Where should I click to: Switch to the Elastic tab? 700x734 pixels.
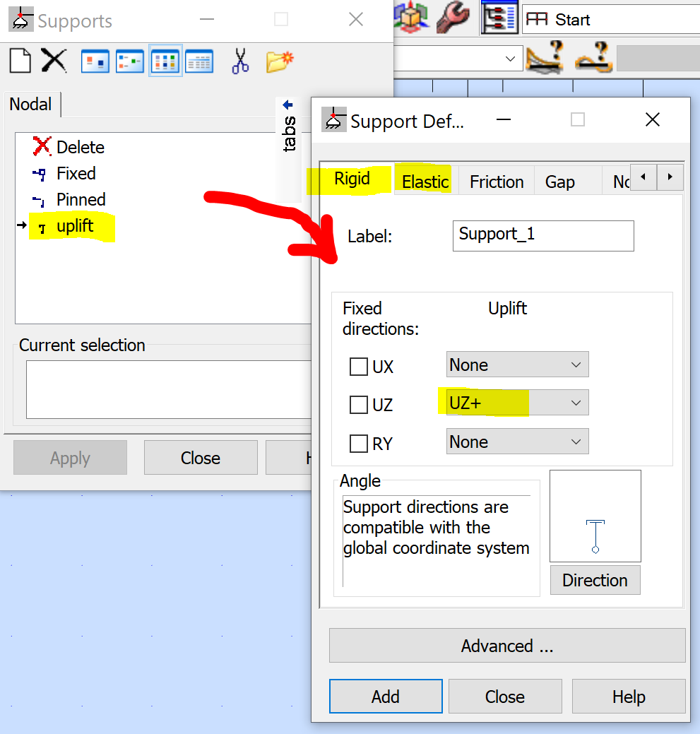point(425,182)
